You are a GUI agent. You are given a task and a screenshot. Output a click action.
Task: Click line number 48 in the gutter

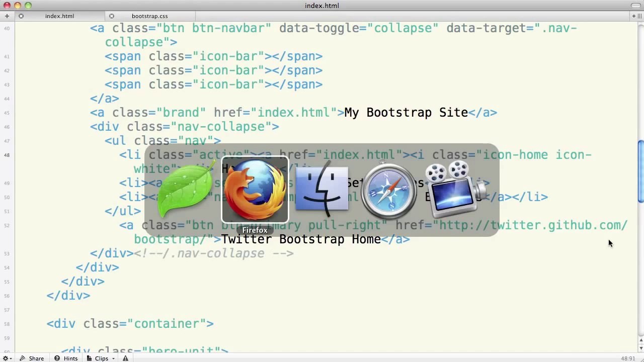pyautogui.click(x=7, y=155)
